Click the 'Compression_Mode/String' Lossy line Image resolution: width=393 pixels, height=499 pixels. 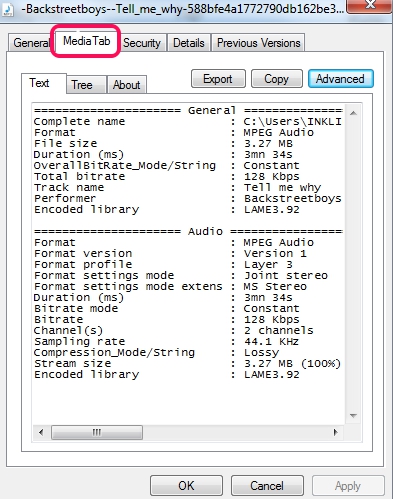[156, 352]
